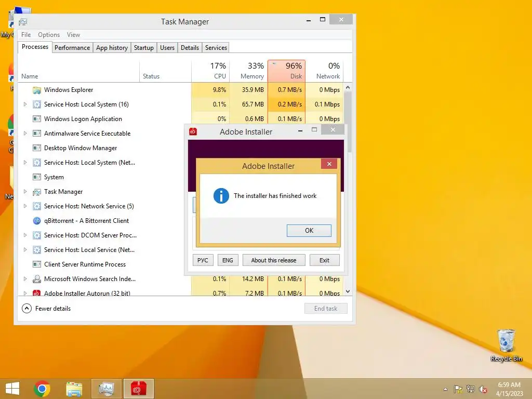The height and width of the screenshot is (399, 532).
Task: Expand Service Host: Network Service (5) group
Action: tap(25, 206)
